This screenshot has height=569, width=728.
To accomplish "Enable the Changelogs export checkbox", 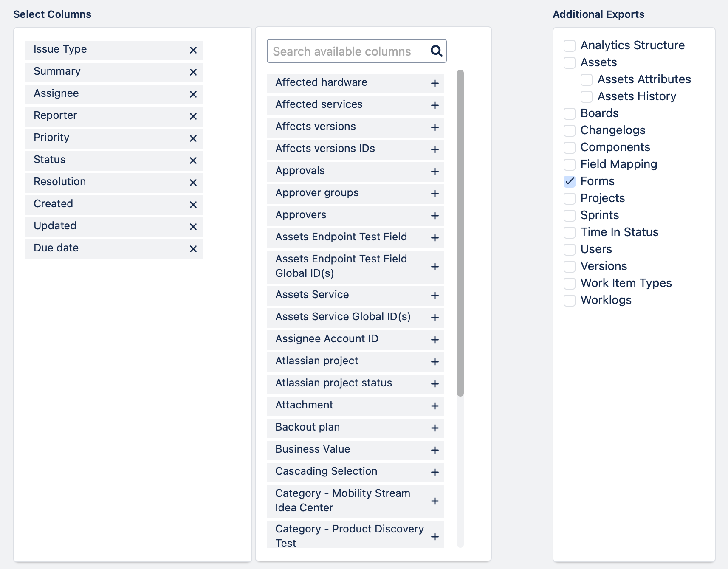I will click(x=570, y=130).
